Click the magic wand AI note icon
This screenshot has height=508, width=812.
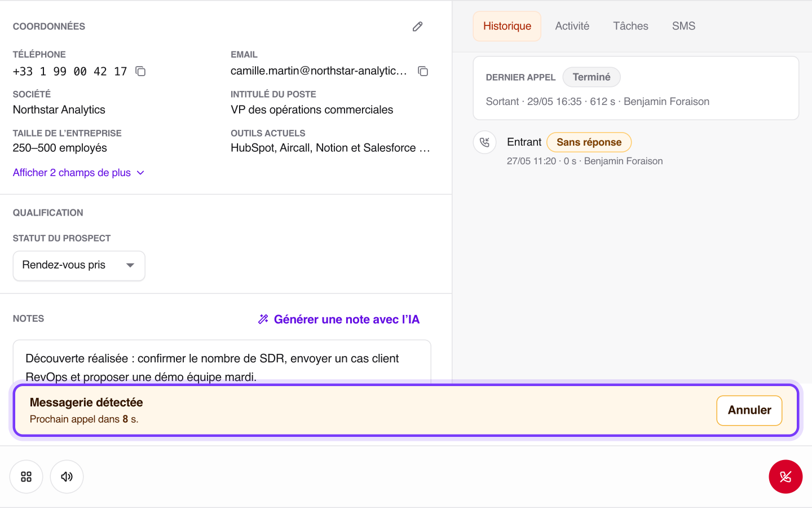coord(263,319)
